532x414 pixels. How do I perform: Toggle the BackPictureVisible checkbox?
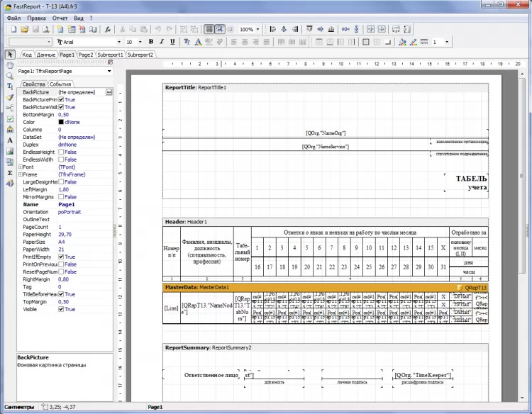point(62,107)
